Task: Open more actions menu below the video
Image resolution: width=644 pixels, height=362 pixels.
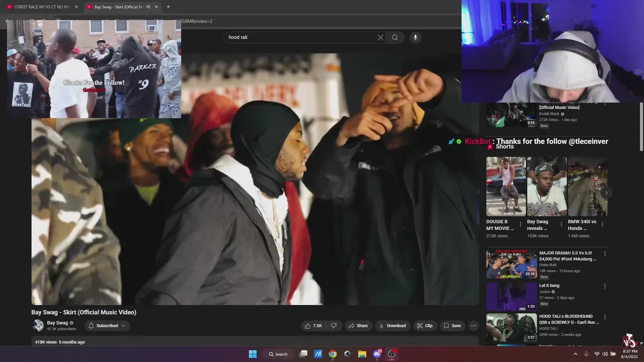Action: (x=473, y=326)
